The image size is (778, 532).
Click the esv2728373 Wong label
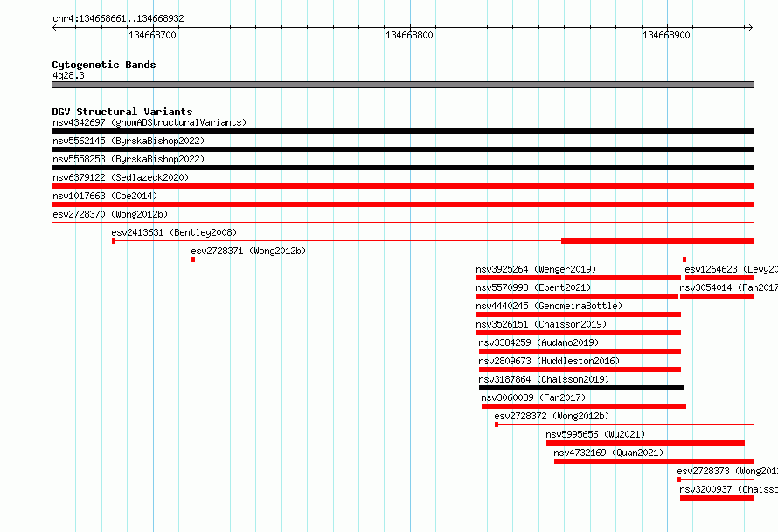coord(727,471)
